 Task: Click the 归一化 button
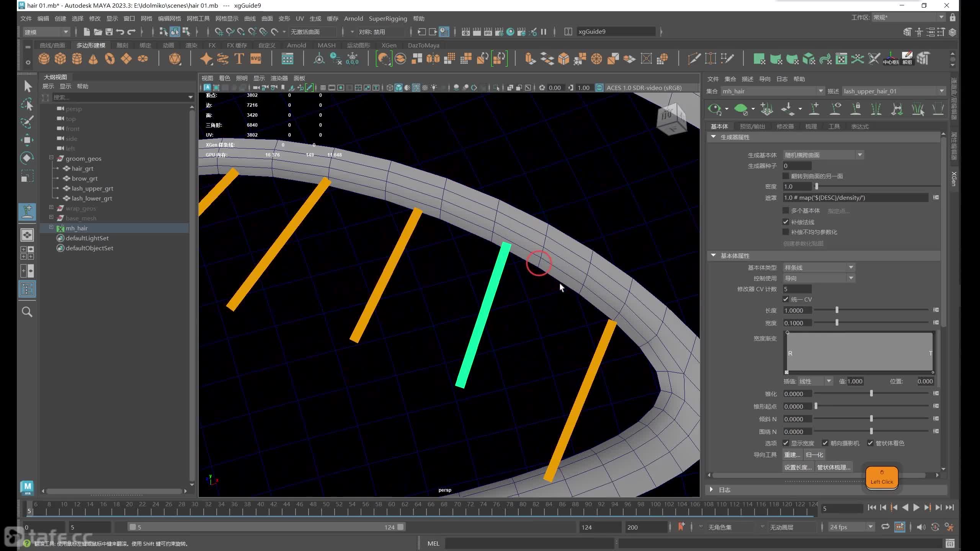(814, 455)
